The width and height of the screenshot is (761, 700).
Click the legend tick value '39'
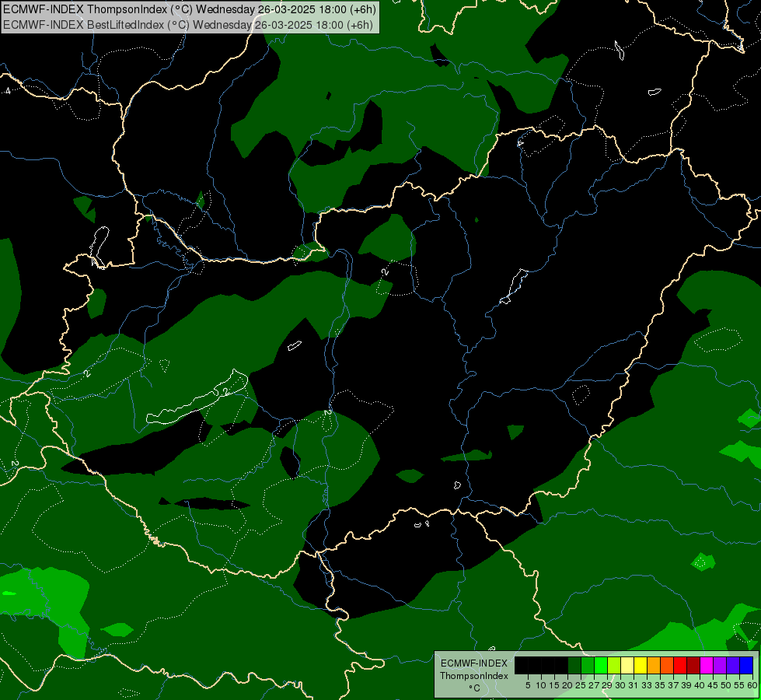pos(686,685)
